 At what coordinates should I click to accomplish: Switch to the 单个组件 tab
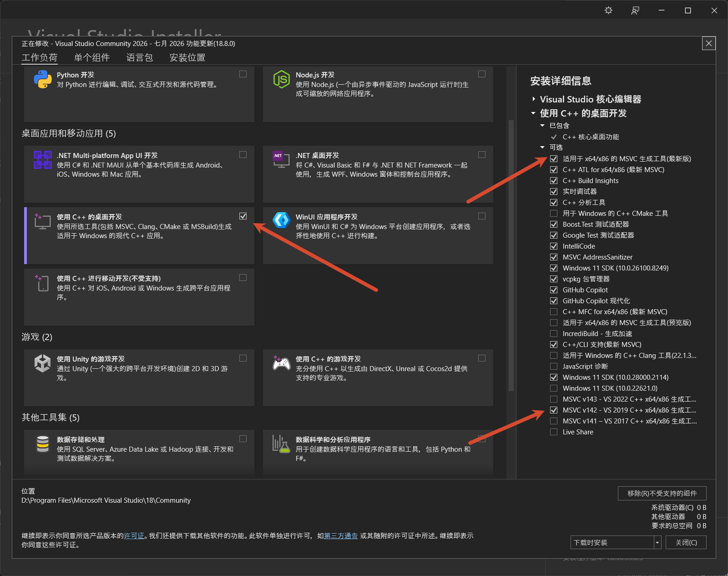pyautogui.click(x=92, y=57)
